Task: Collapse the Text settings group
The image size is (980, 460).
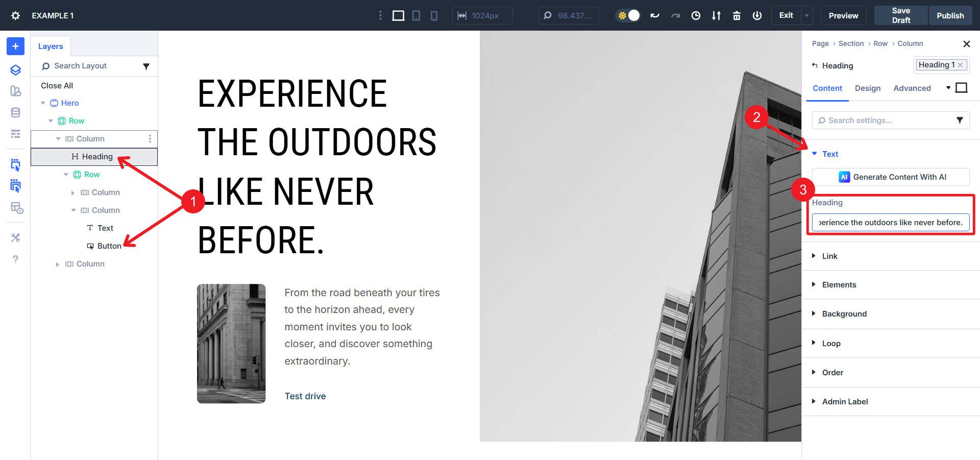Action: pos(815,154)
